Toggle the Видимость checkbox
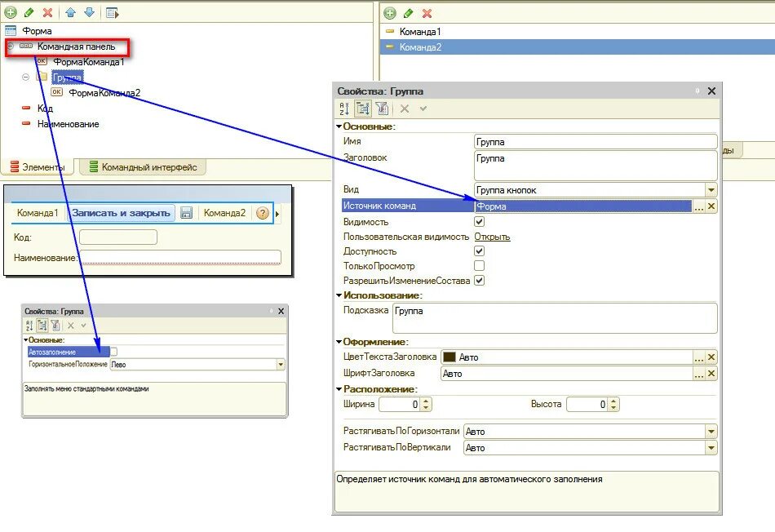Image resolution: width=775 pixels, height=532 pixels. pyautogui.click(x=479, y=221)
